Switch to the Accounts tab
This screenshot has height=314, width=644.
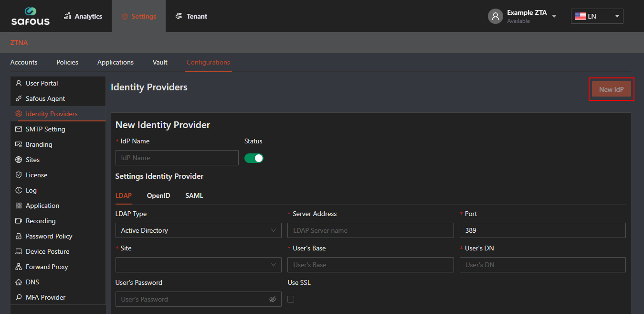coord(24,62)
